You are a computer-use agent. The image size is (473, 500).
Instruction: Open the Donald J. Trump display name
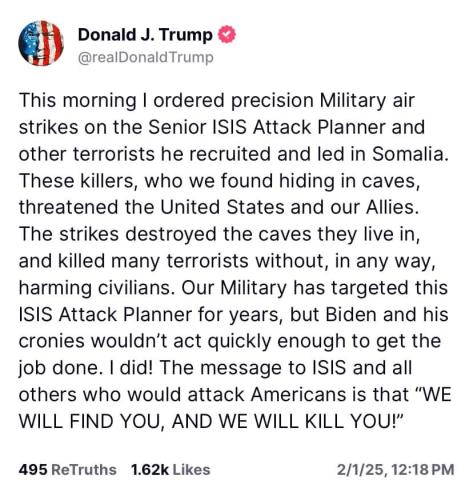click(145, 35)
